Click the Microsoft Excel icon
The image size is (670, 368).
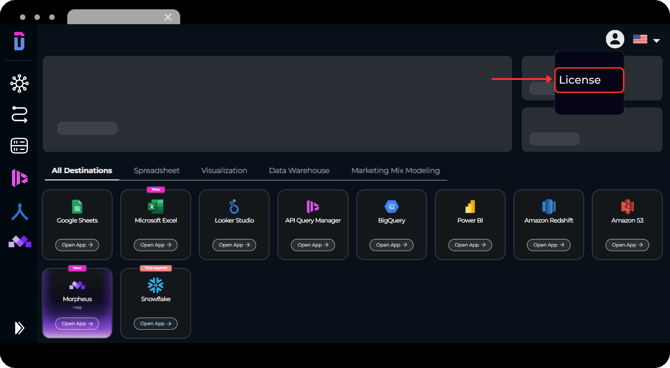click(x=156, y=207)
